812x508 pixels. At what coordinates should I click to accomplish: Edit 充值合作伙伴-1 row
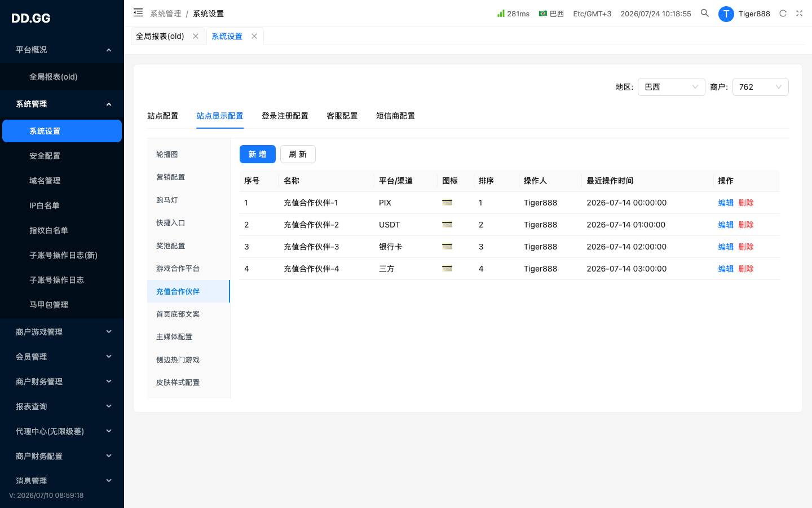(x=726, y=203)
